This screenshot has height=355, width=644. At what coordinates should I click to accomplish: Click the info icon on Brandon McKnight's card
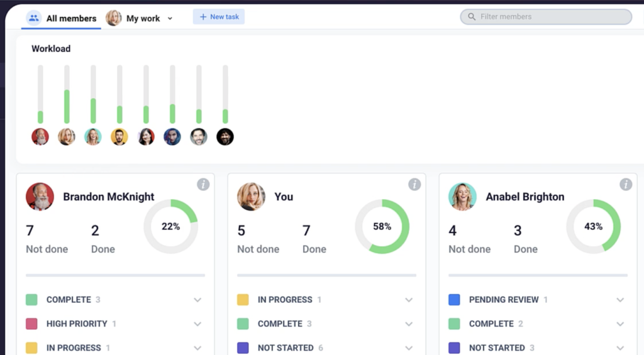(203, 184)
